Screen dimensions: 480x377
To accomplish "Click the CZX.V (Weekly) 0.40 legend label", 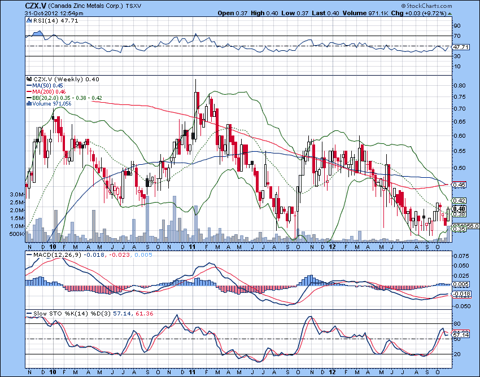I will (67, 79).
